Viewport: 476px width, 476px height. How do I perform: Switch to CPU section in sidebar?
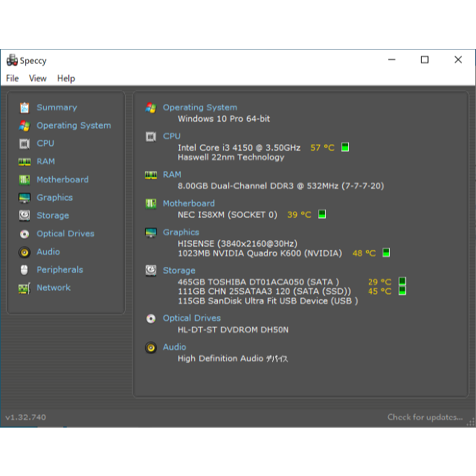pyautogui.click(x=45, y=144)
